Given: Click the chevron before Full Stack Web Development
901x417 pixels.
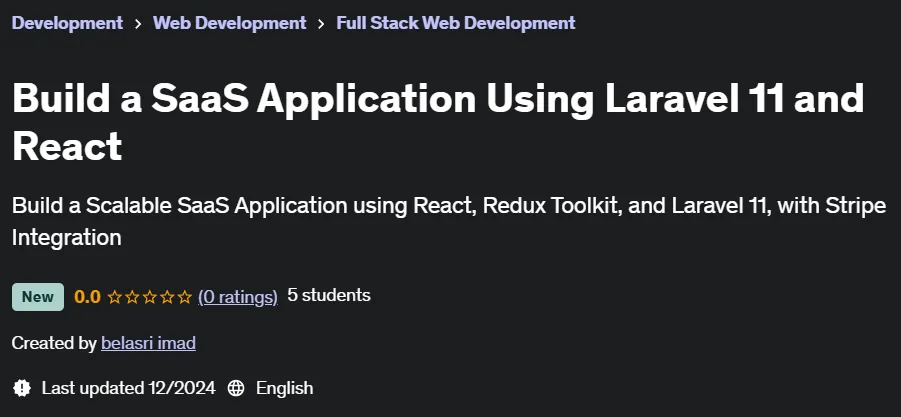Looking at the screenshot, I should tap(321, 24).
